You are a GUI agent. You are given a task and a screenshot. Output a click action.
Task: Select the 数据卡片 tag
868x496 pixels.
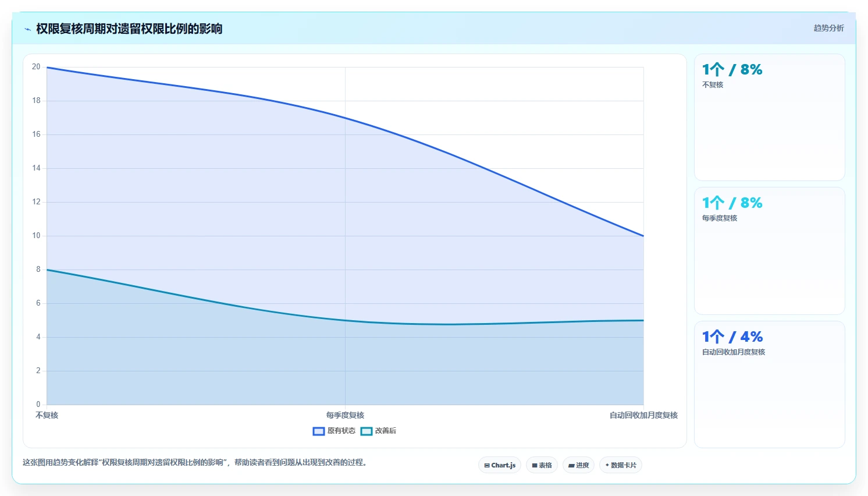(621, 465)
